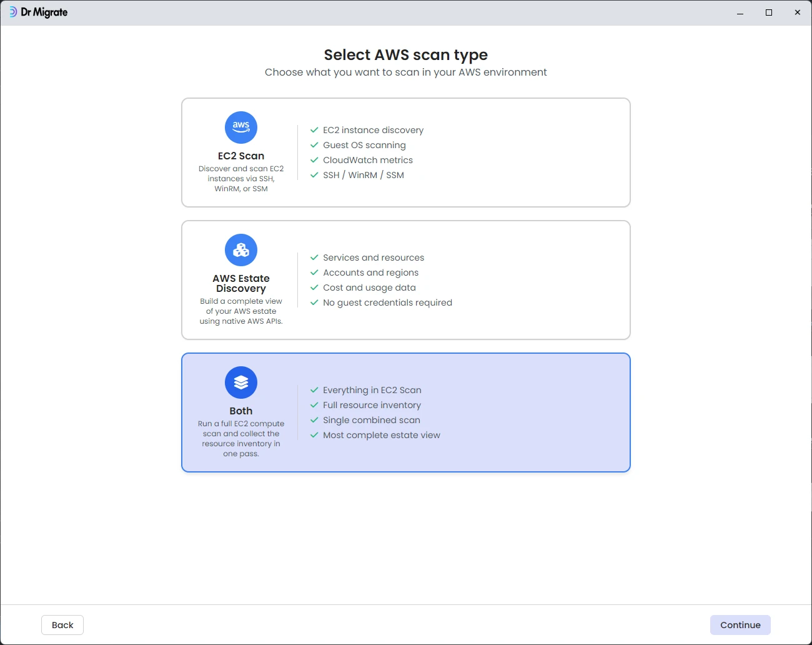Click the 'Discover and scan EC2 instances' description
Screen dimensions: 812x645
[x=241, y=179]
